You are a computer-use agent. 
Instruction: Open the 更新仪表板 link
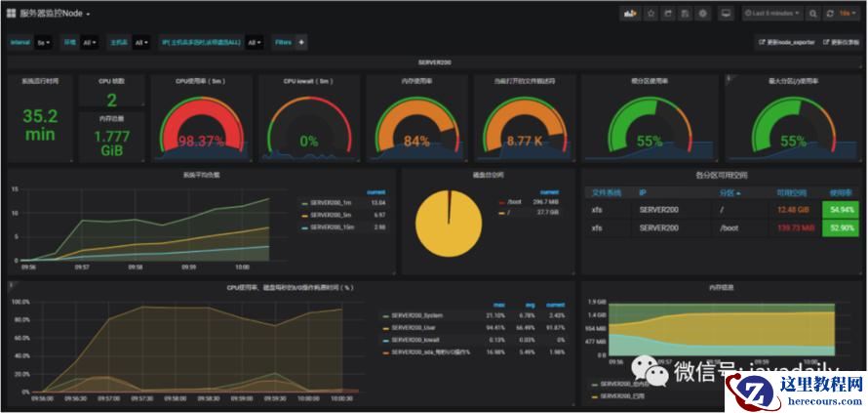pos(841,42)
